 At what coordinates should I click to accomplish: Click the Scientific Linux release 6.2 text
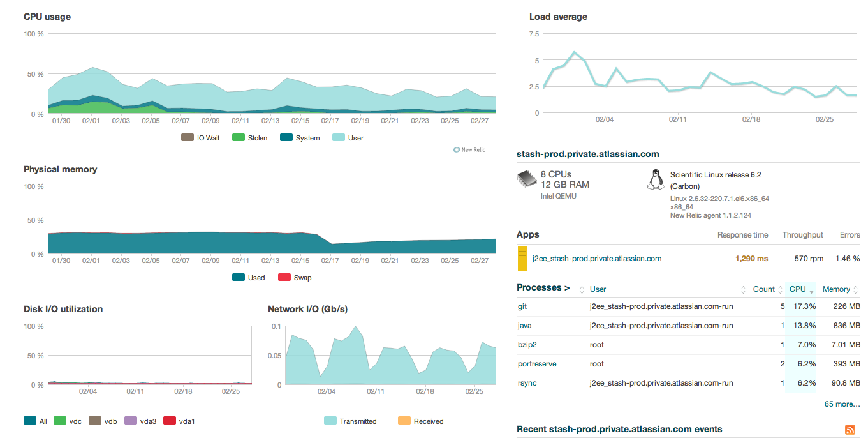pos(716,174)
